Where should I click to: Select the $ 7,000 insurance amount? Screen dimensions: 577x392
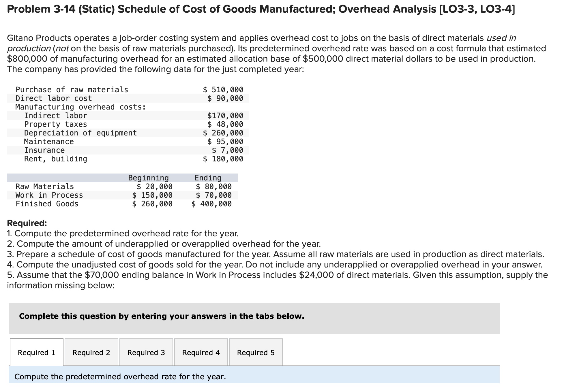[228, 150]
